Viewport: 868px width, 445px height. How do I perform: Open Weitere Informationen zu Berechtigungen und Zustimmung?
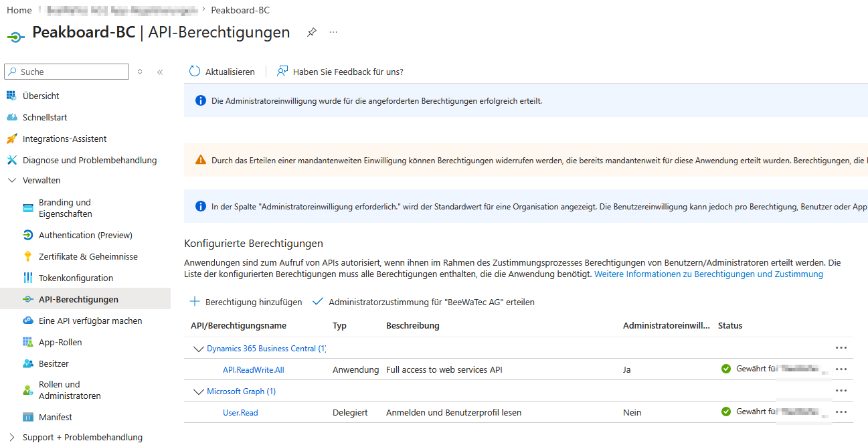click(x=709, y=274)
